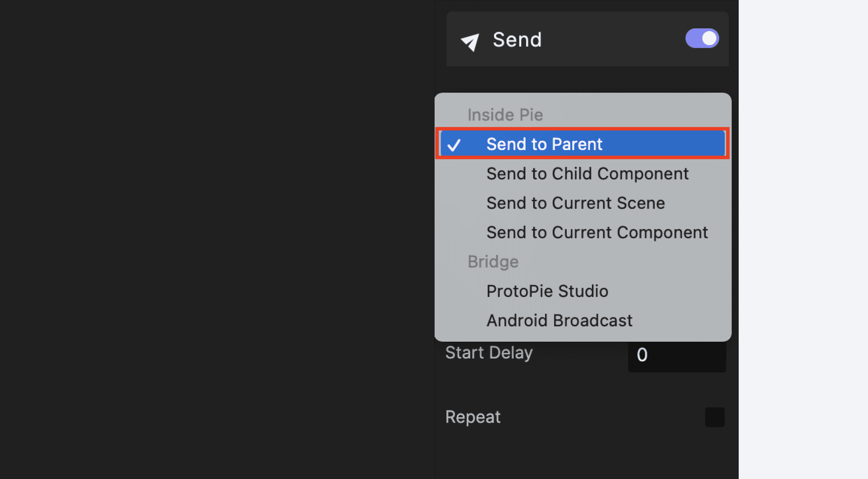Click the Start Delay value field
This screenshot has height=479, width=868.
(x=676, y=356)
